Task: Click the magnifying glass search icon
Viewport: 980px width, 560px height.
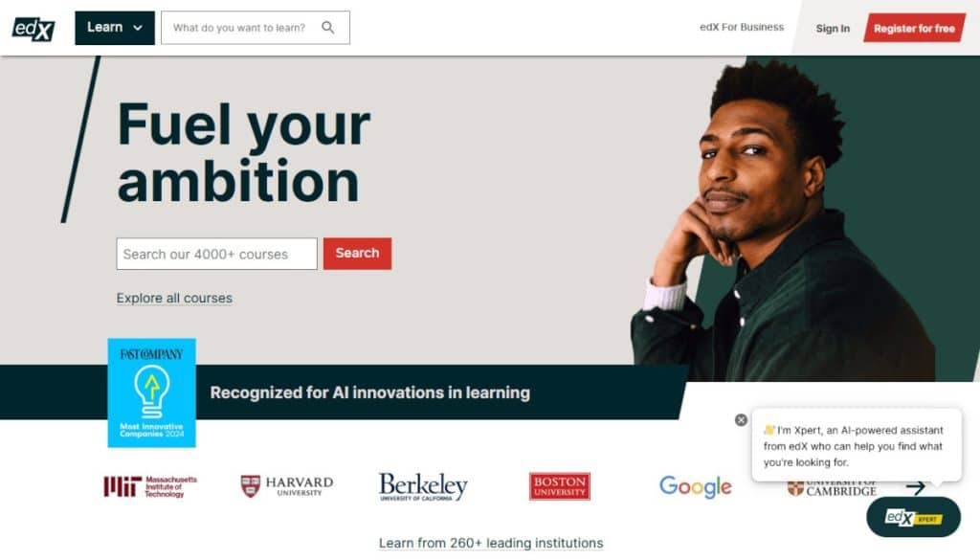Action: click(326, 28)
